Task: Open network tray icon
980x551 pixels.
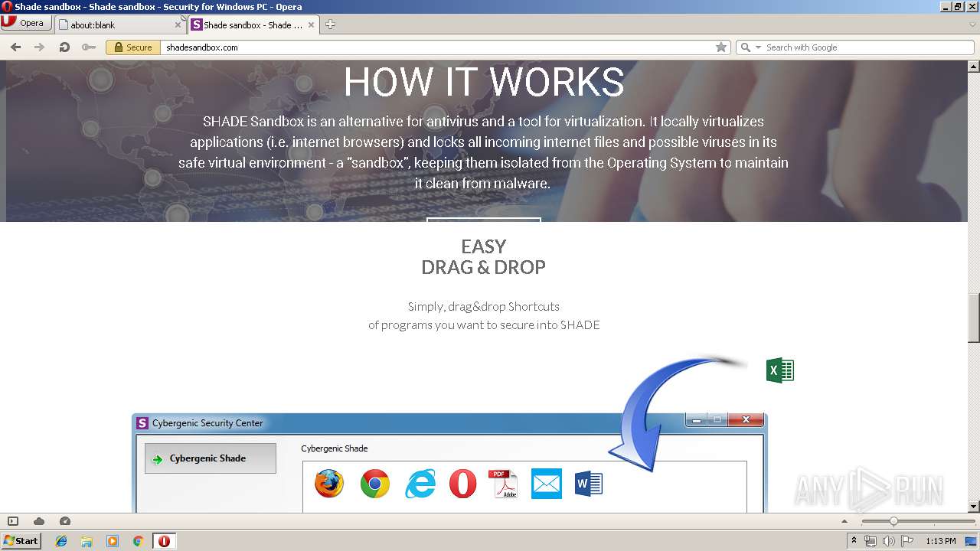Action: [871, 541]
